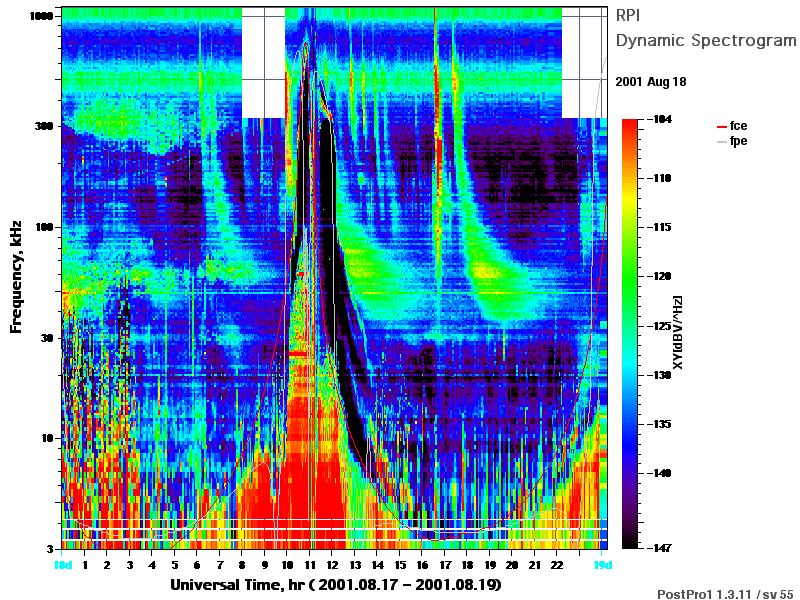
Task: Click the 18d start tick on the time axis
Action: pyautogui.click(x=63, y=565)
